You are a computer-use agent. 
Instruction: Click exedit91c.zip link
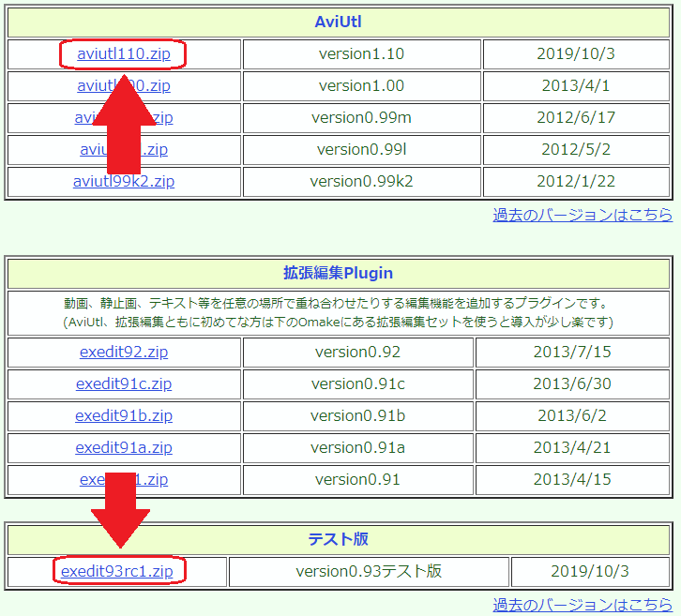coord(124,383)
